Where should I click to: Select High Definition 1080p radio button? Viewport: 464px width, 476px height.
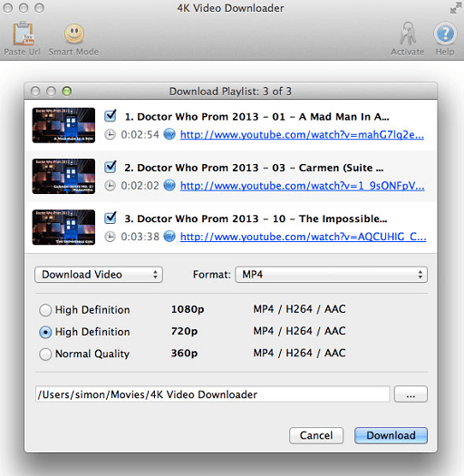tap(45, 310)
